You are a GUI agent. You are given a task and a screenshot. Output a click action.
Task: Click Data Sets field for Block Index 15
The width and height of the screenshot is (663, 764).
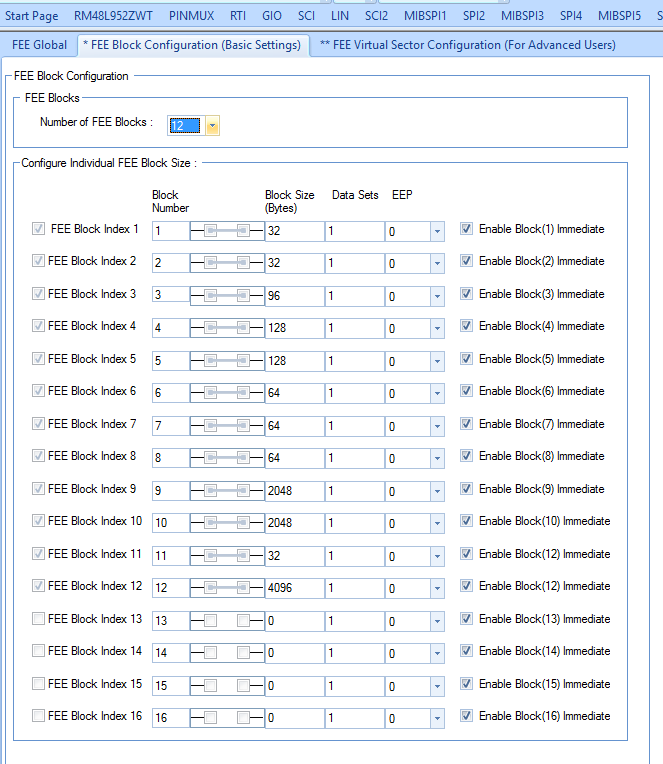tap(355, 686)
